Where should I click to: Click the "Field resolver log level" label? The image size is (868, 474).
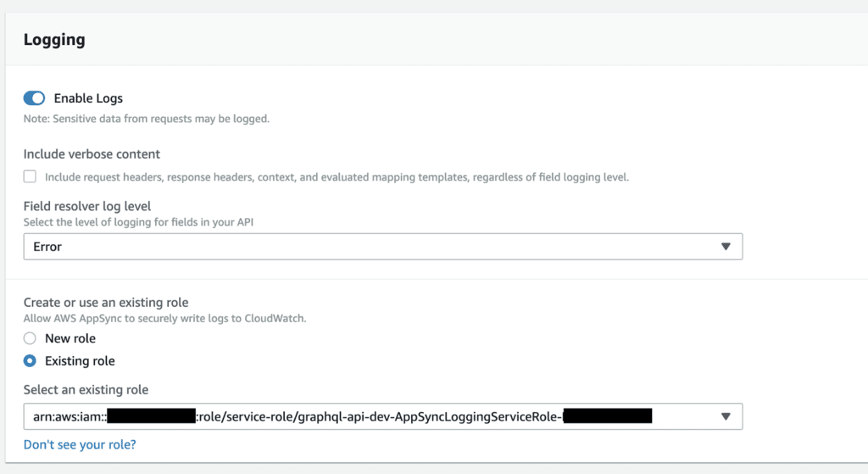pos(87,206)
